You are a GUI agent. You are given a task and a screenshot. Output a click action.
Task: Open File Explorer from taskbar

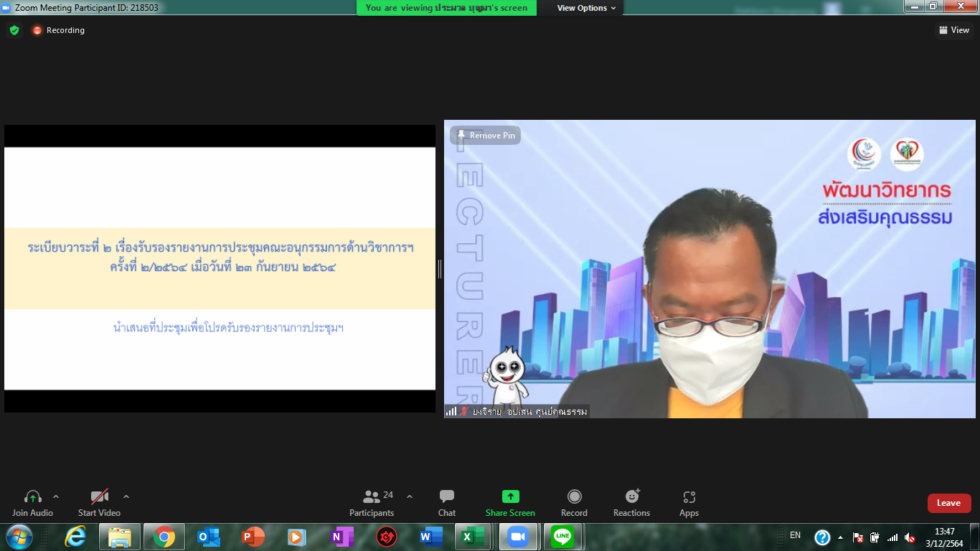119,537
